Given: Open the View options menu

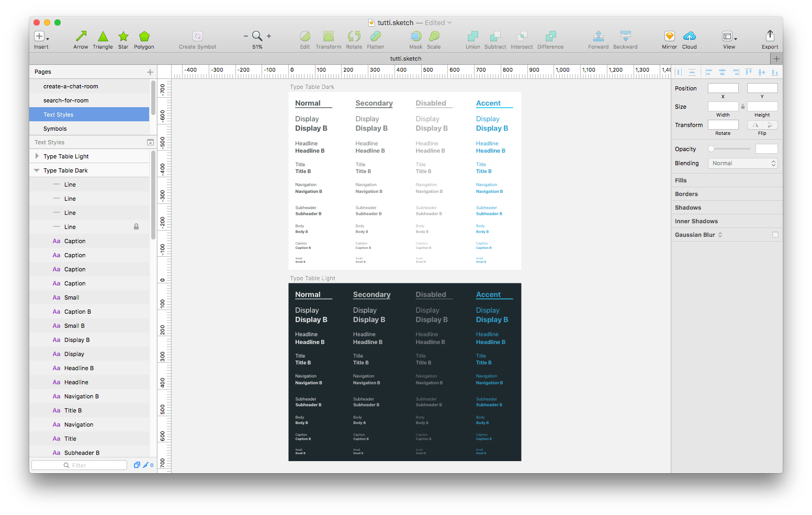Looking at the screenshot, I should (x=729, y=36).
